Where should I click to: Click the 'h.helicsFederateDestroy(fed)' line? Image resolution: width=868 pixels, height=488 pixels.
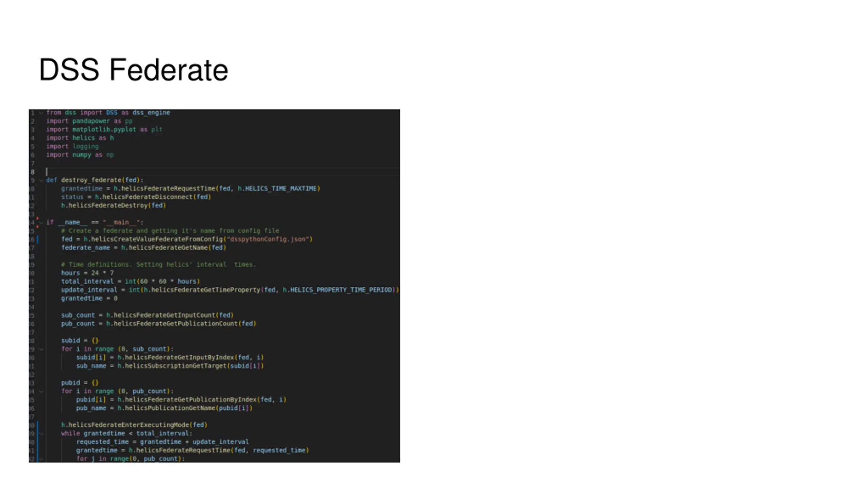tap(114, 205)
